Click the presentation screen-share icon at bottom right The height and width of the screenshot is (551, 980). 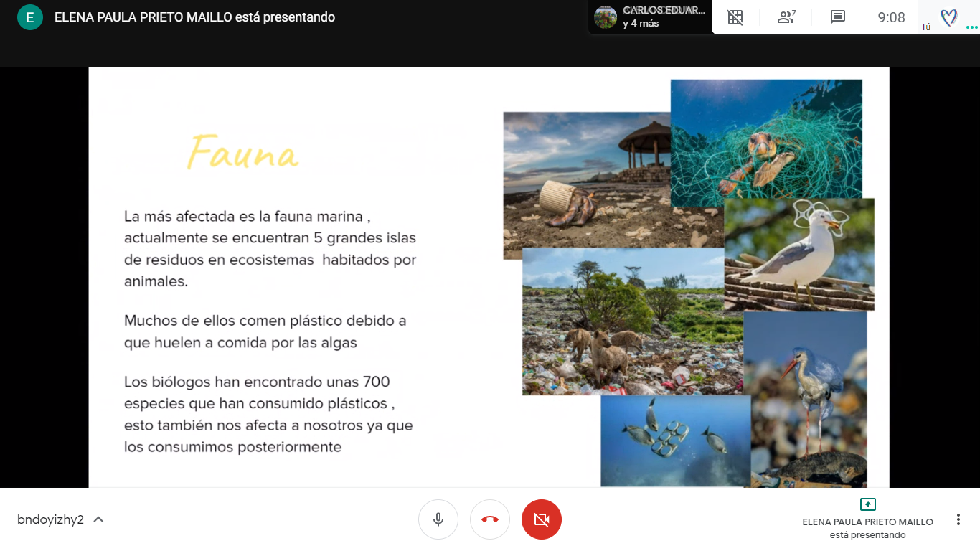[867, 504]
